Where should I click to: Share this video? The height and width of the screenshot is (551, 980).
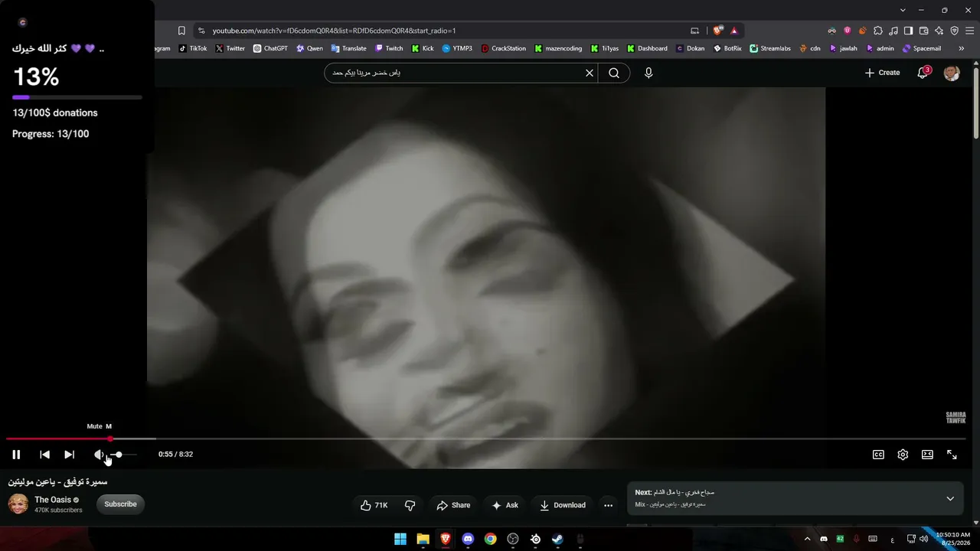pyautogui.click(x=453, y=505)
